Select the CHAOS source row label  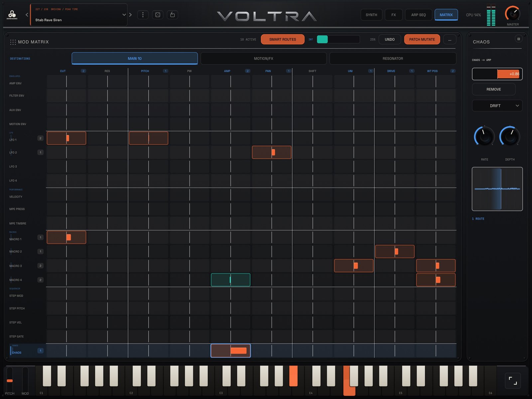[17, 352]
